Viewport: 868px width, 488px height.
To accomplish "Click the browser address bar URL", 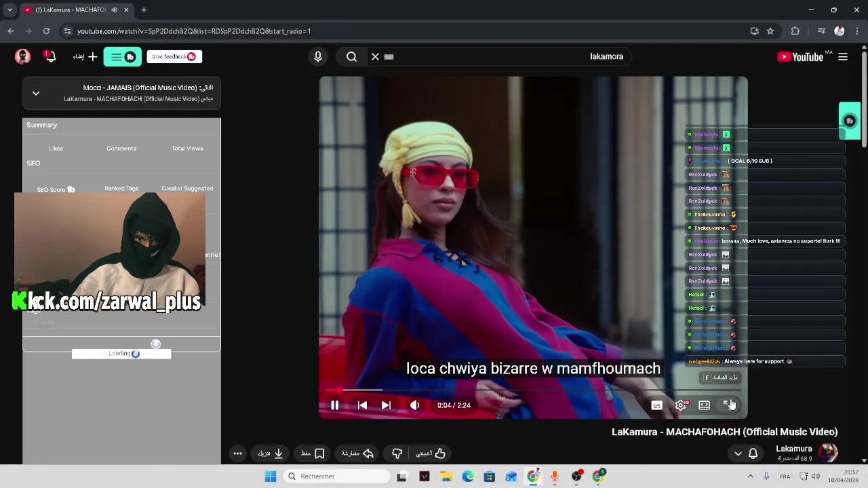I will point(194,31).
